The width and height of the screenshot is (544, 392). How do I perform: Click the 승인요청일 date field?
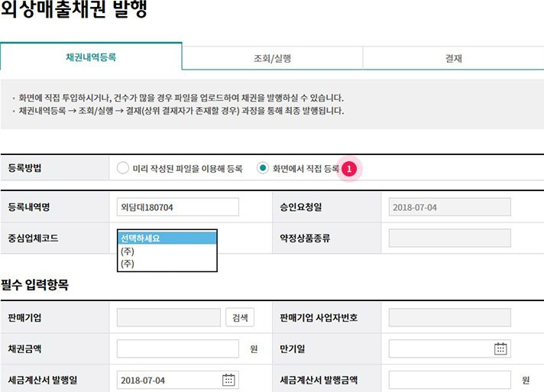click(x=449, y=207)
